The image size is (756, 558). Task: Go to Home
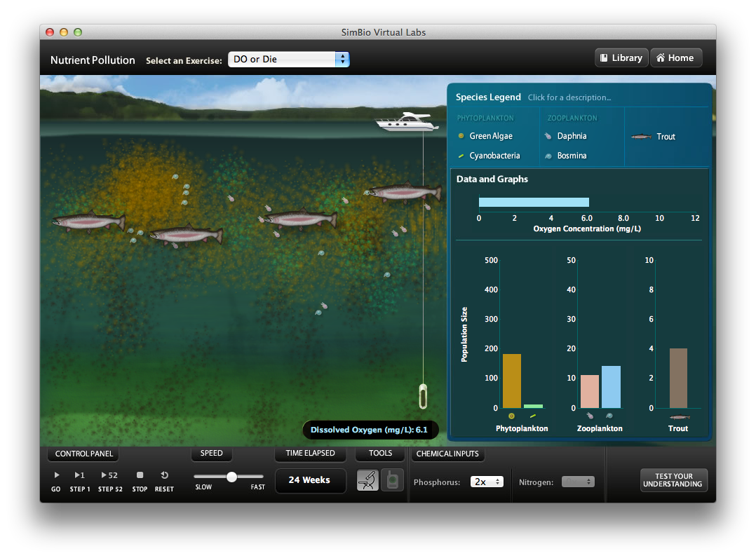pyautogui.click(x=676, y=57)
